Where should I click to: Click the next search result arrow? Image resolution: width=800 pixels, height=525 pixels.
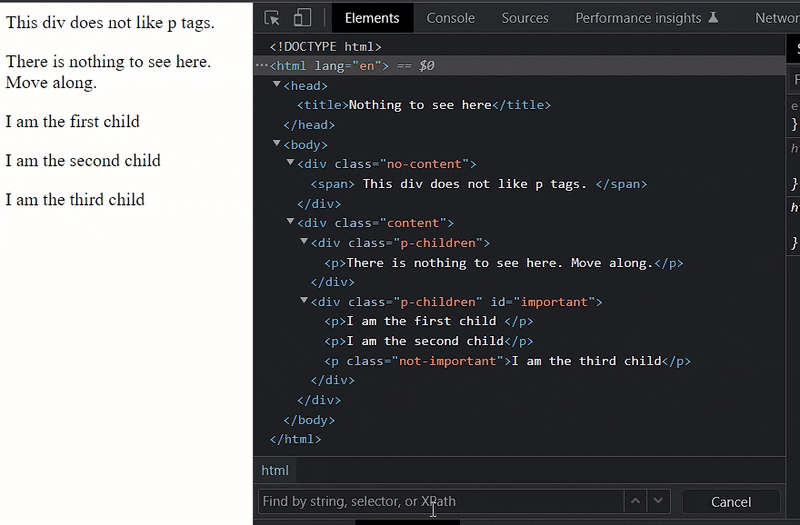click(658, 501)
